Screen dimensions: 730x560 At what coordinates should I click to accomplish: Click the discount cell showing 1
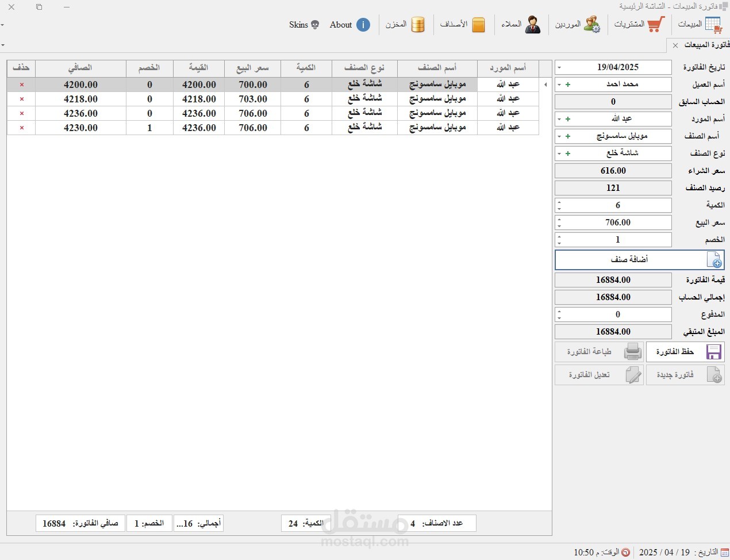(x=149, y=128)
